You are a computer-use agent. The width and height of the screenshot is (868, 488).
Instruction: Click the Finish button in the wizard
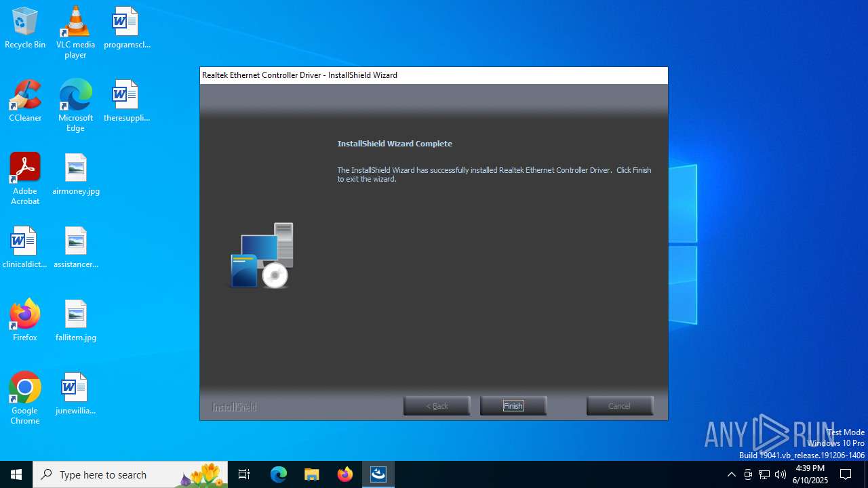[513, 406]
